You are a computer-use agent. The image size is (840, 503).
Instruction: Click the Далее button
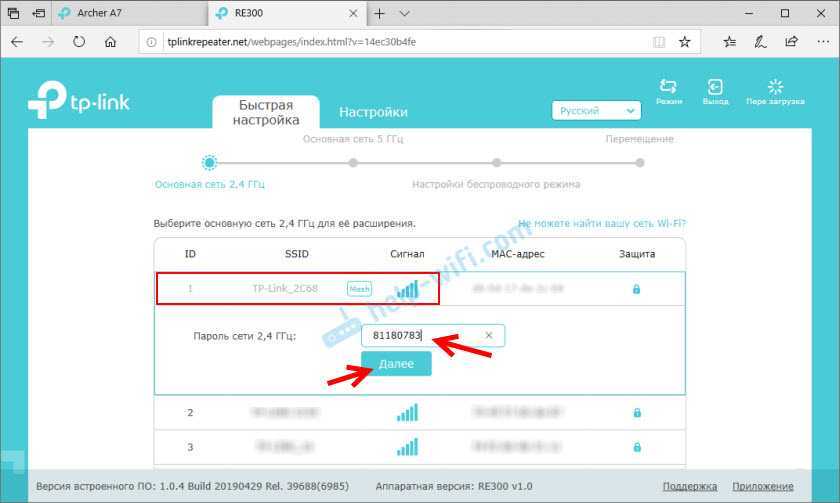[x=396, y=365]
